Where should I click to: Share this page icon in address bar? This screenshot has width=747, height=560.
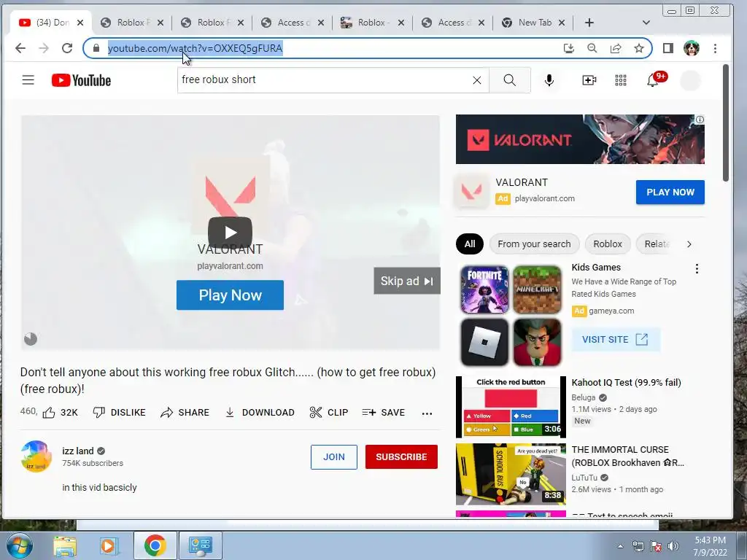click(616, 48)
